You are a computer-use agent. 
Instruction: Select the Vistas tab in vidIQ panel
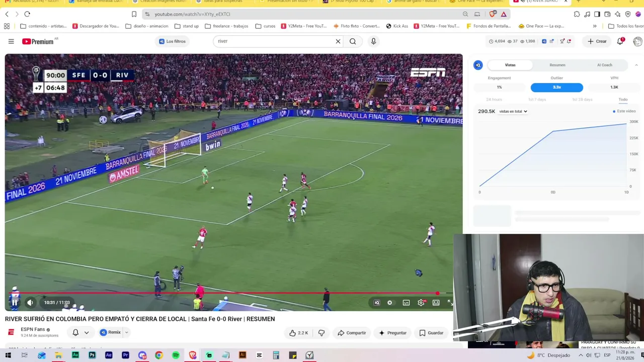(510, 65)
